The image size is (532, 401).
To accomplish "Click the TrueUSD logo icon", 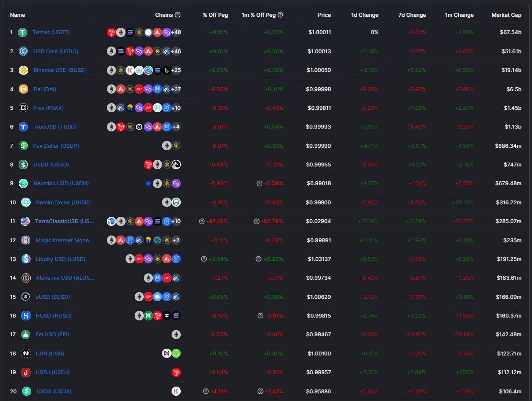I will (23, 127).
